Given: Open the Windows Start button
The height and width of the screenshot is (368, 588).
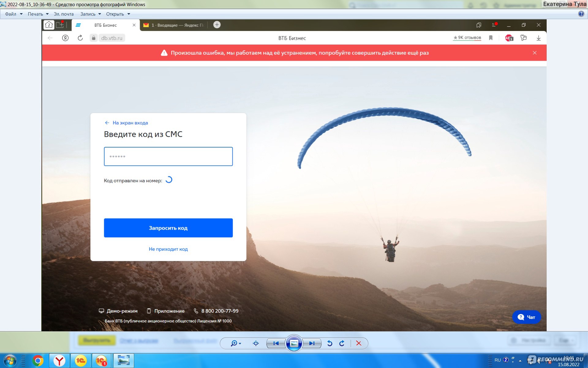Looking at the screenshot, I should click(x=10, y=361).
